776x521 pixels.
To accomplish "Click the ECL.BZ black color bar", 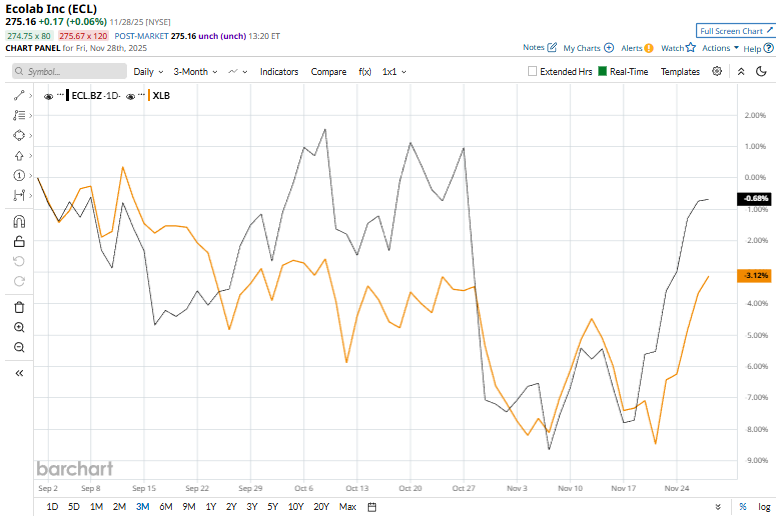I will point(67,95).
